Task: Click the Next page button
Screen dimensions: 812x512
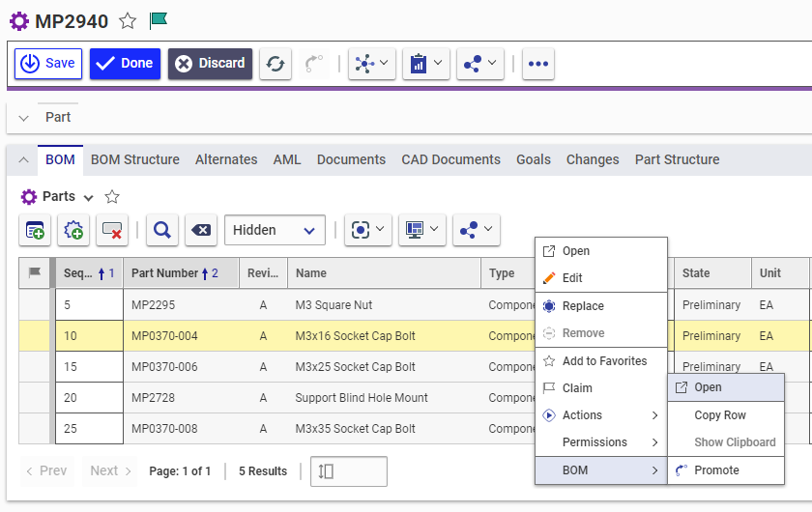Action: 110,470
